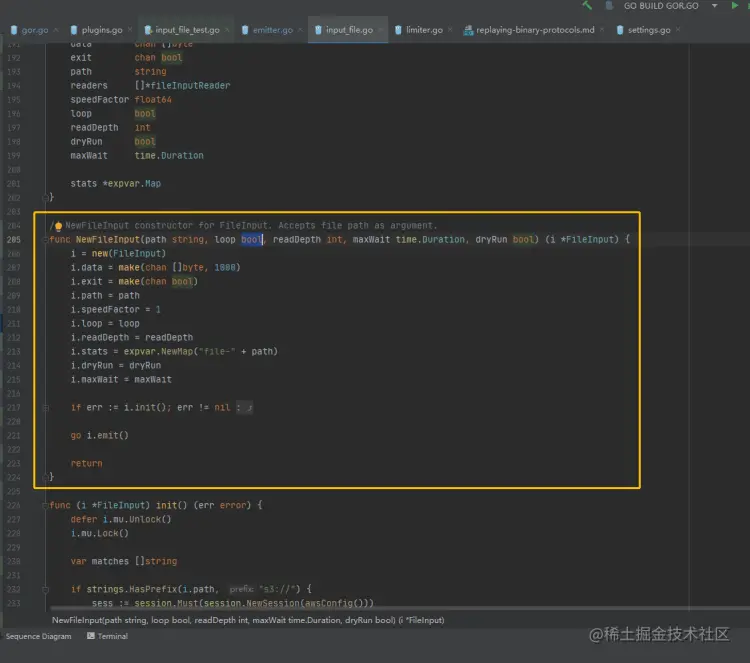Click 'i.stats = expvar.NewMap' line

(174, 352)
